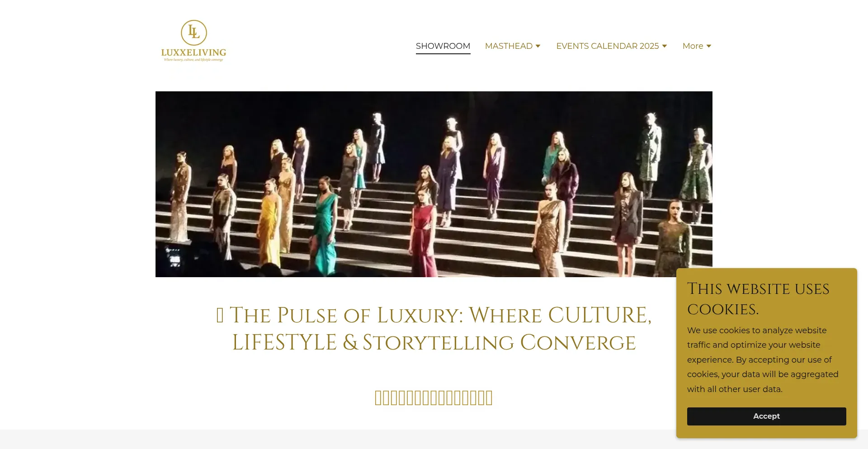
Task: Click the row of placeholder symbols below the headline
Action: pos(434,398)
